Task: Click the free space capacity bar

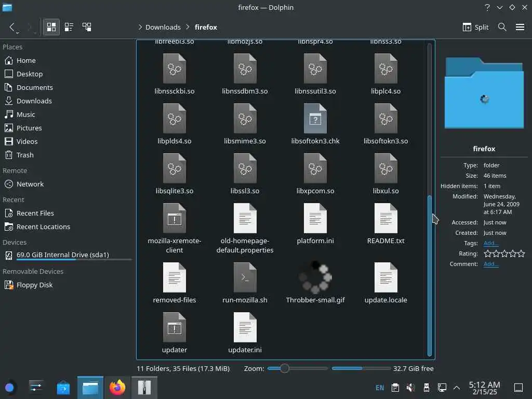Action: pyautogui.click(x=361, y=368)
